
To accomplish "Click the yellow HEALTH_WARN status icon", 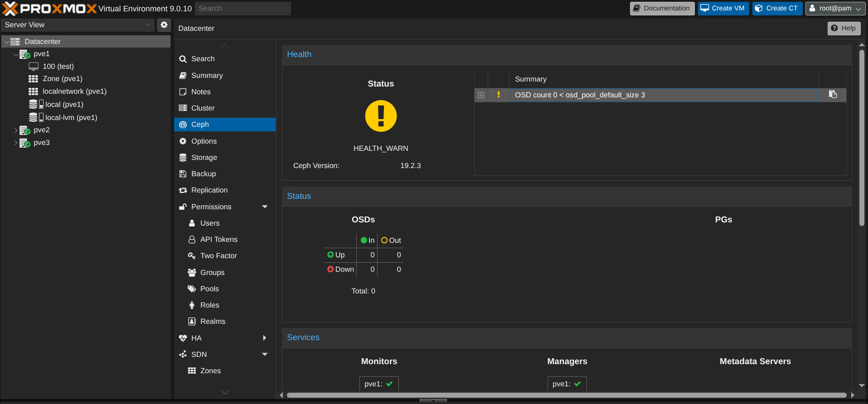I will tap(381, 116).
